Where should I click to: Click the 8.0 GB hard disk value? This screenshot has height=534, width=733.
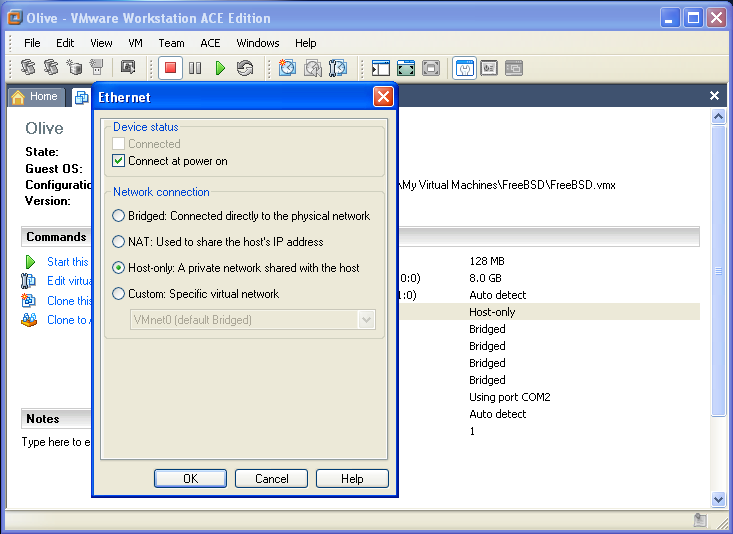pos(485,278)
